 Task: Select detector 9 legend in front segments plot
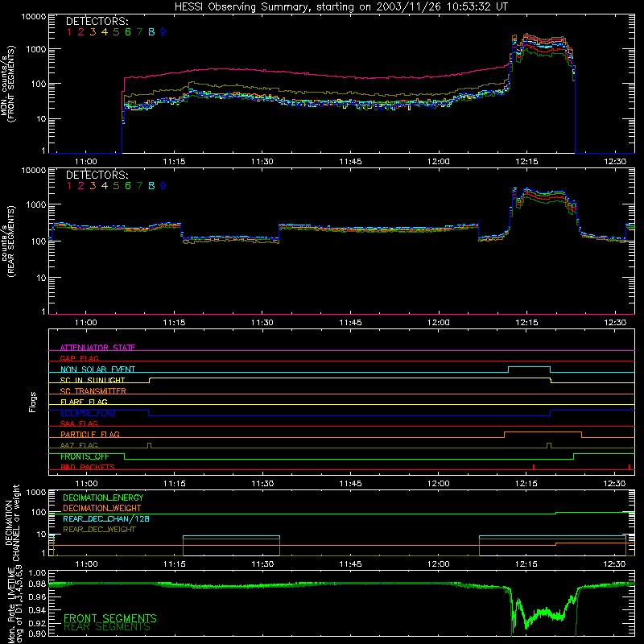click(163, 32)
